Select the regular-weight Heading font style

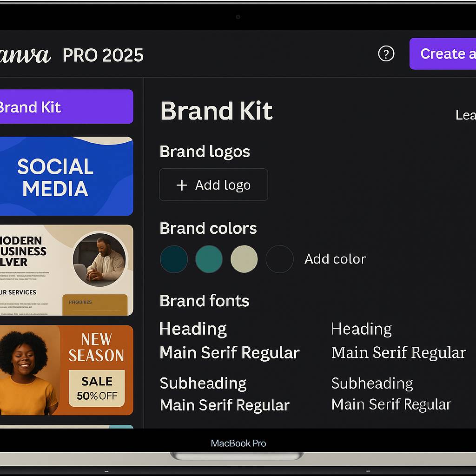pos(361,329)
